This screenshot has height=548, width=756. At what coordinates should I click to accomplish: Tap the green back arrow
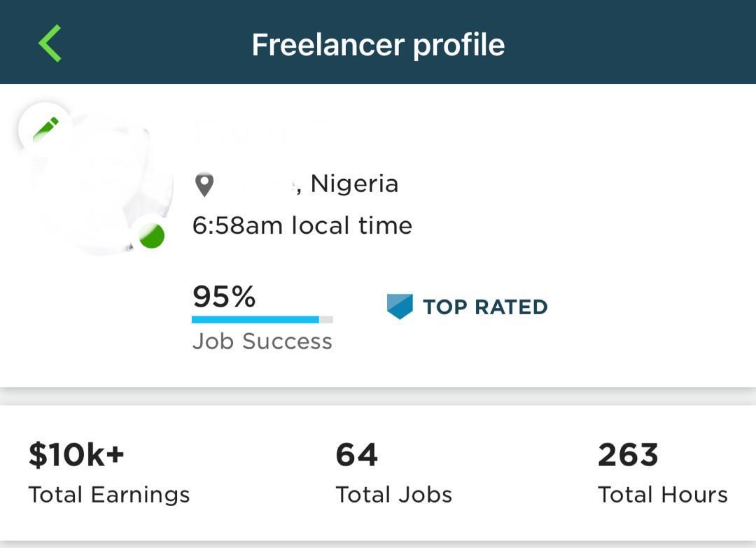click(x=50, y=43)
